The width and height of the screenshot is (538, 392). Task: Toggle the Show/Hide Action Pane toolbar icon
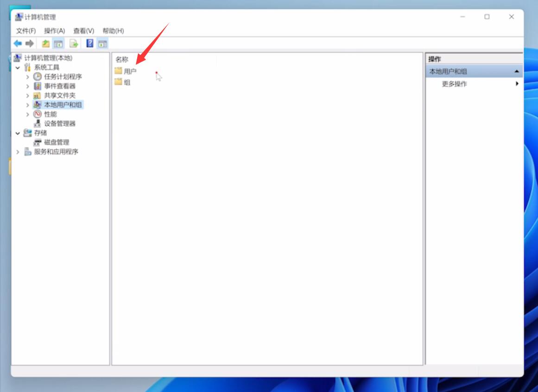102,44
